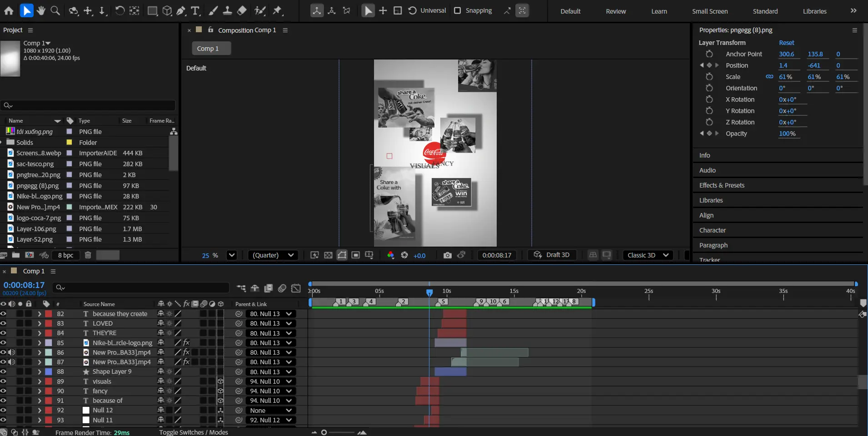Select the Hand tool in toolbar
Image resolution: width=868 pixels, height=436 pixels.
[x=41, y=10]
